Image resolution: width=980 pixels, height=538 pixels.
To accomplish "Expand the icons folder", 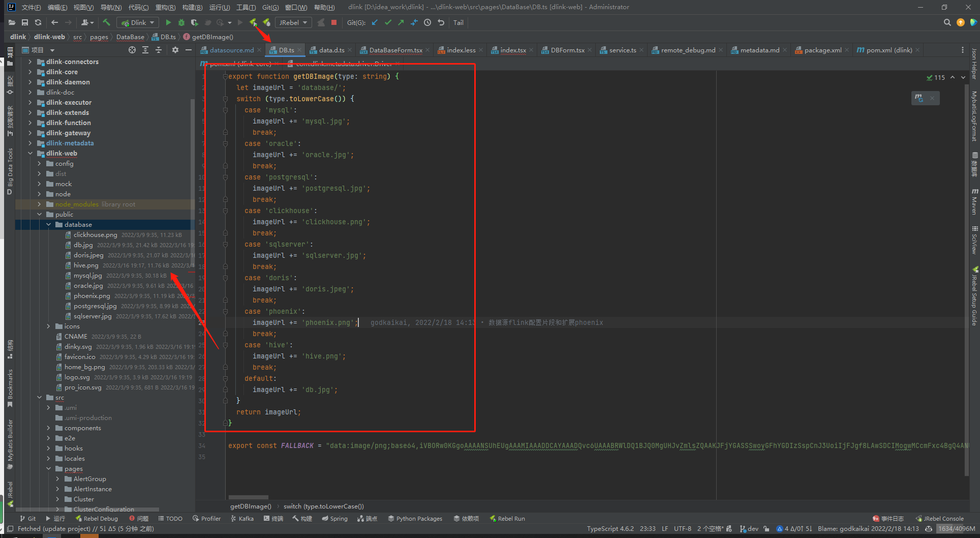I will point(48,326).
